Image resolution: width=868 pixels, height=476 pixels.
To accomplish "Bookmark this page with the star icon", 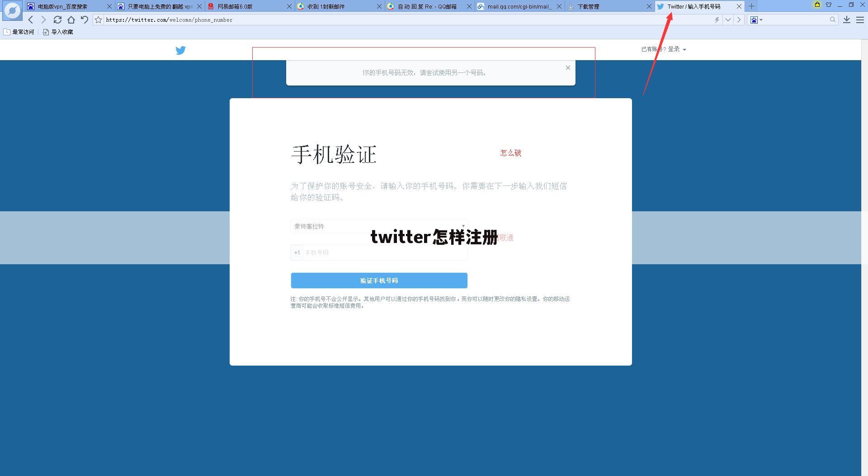I will click(x=98, y=20).
